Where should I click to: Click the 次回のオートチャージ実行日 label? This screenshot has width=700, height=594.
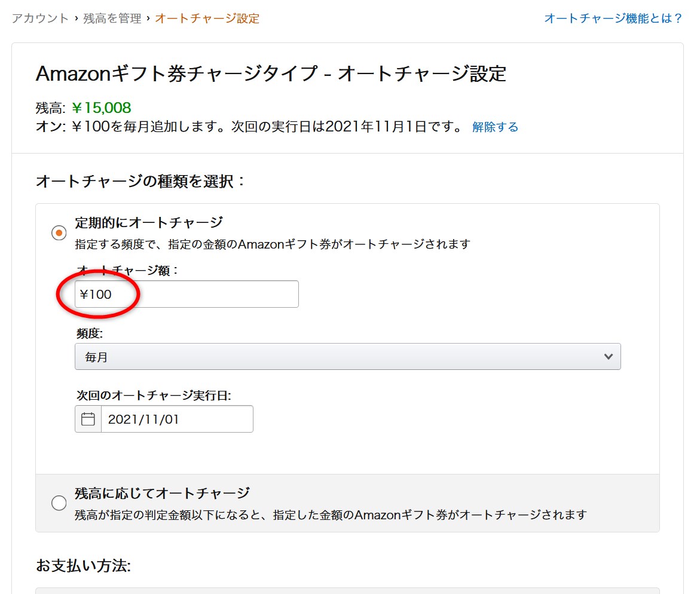point(154,396)
